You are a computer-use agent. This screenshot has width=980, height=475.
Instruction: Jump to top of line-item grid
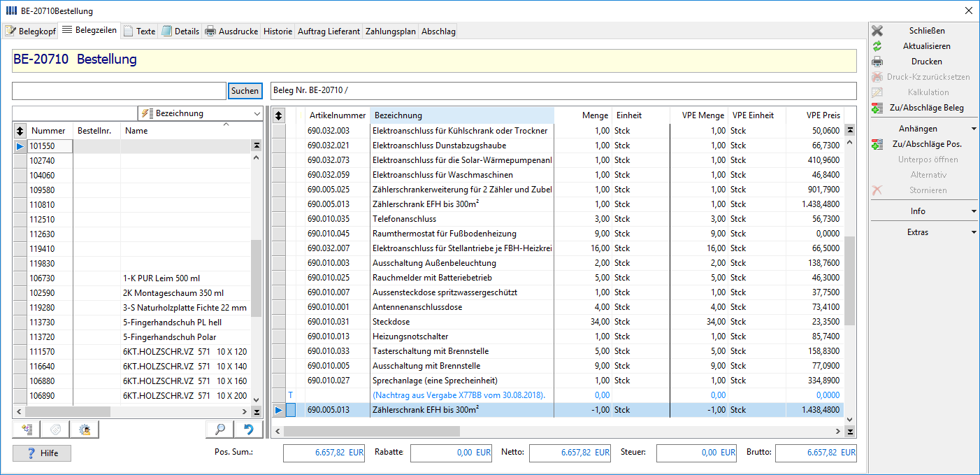coord(850,130)
